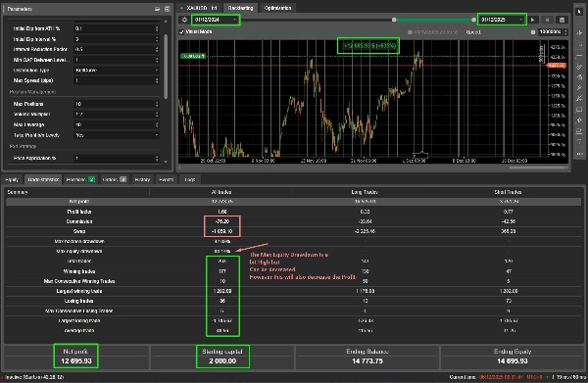Click the Commission row label

[x=79, y=221]
